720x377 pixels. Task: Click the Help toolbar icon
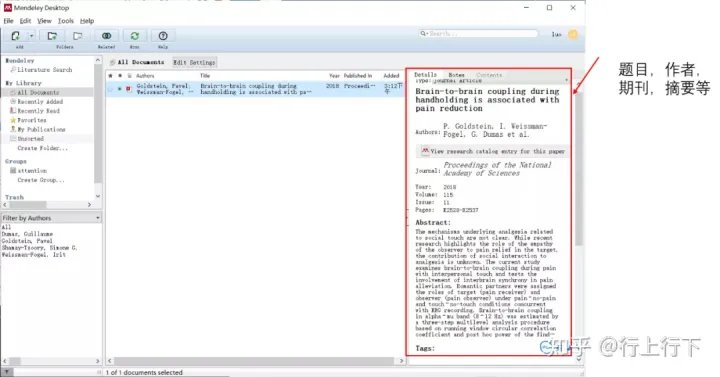[163, 36]
